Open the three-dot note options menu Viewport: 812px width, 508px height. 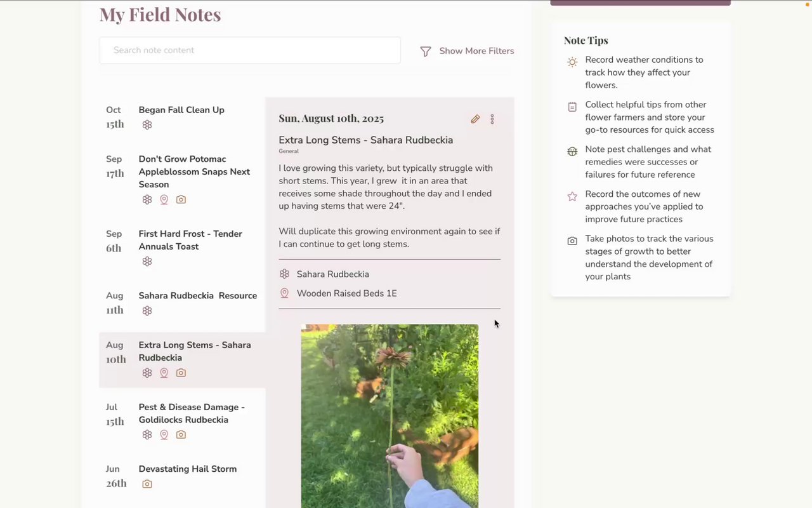coord(492,119)
